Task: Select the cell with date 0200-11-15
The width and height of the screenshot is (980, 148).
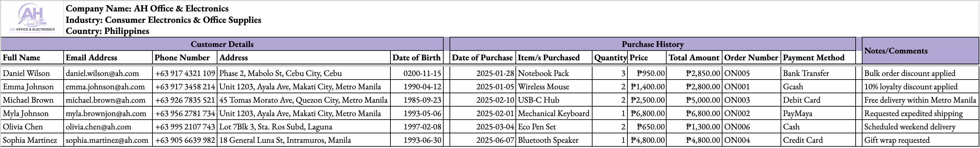Action: [417, 73]
